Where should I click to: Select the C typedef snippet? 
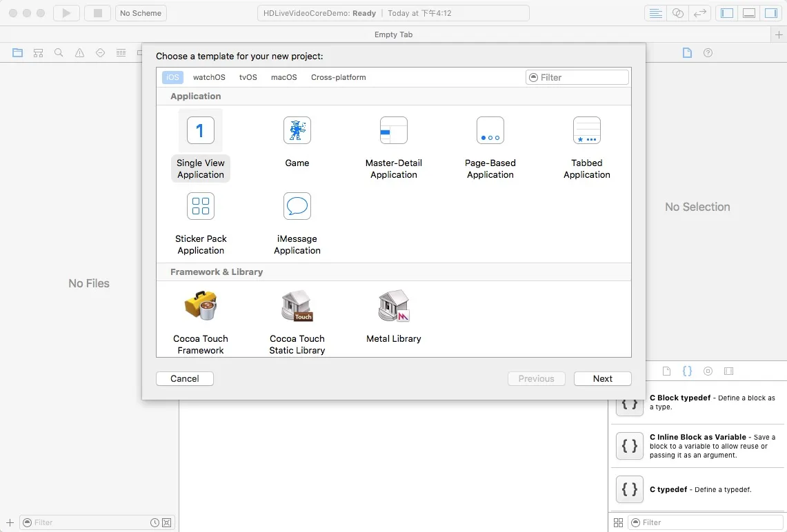tap(697, 489)
